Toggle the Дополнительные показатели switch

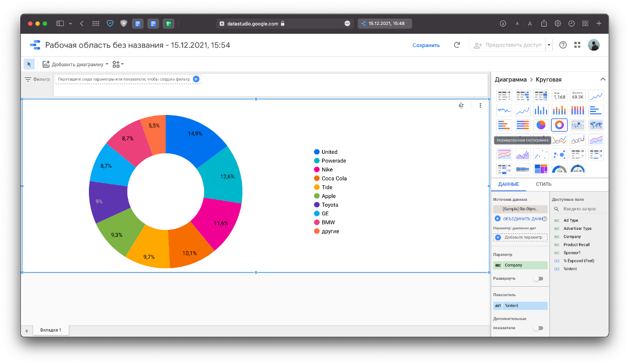coord(538,328)
